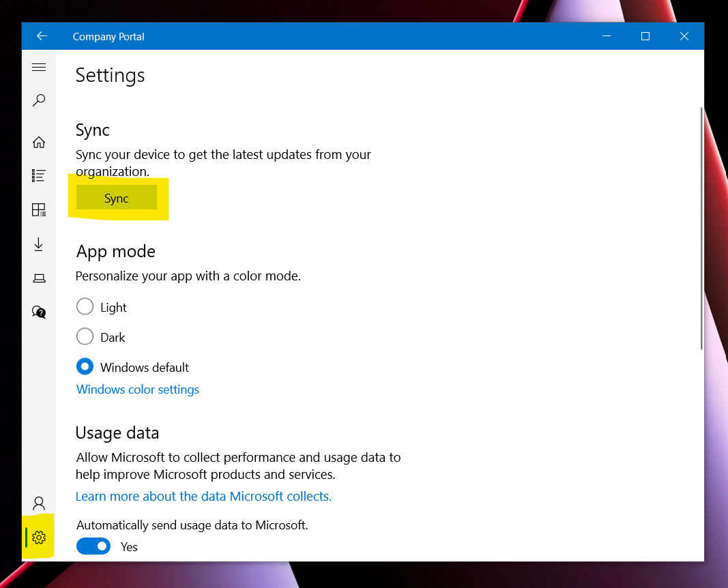Click the Usage data section heading
This screenshot has height=588, width=728.
(x=117, y=433)
